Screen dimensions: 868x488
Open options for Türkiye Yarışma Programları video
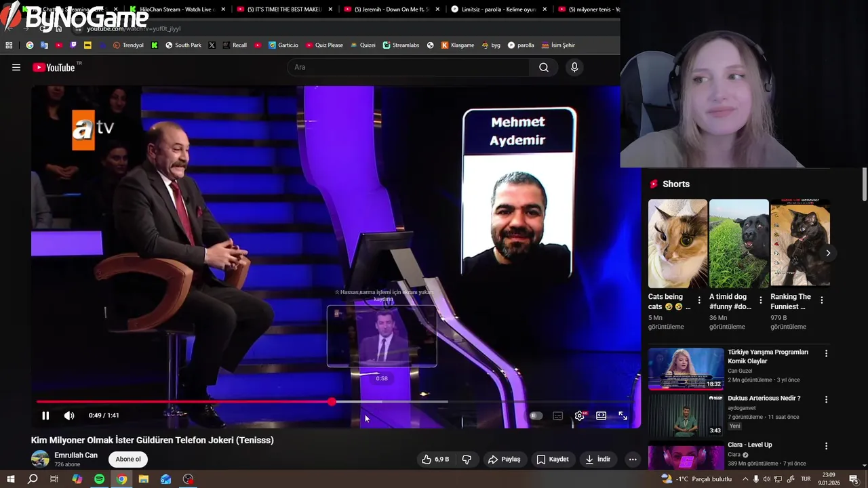826,353
